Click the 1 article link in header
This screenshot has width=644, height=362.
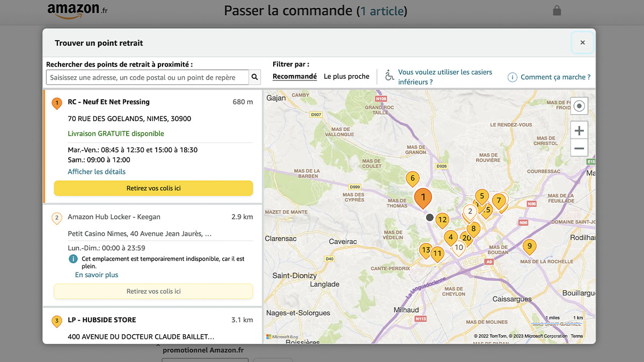coord(382,11)
